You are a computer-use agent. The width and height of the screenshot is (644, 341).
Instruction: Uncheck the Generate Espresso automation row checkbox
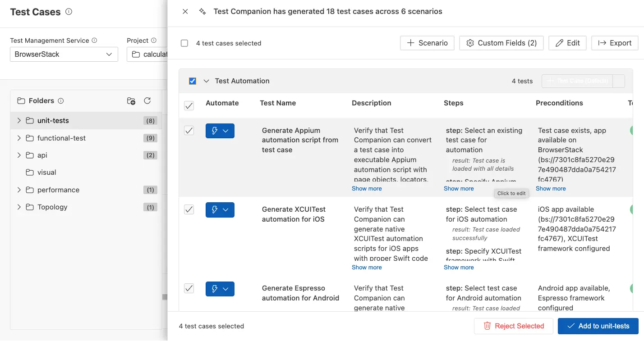click(x=189, y=288)
